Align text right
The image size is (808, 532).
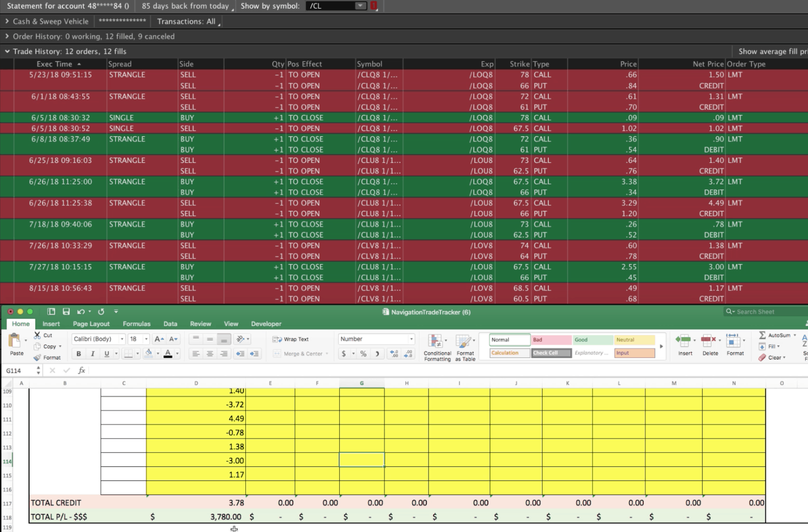[224, 354]
